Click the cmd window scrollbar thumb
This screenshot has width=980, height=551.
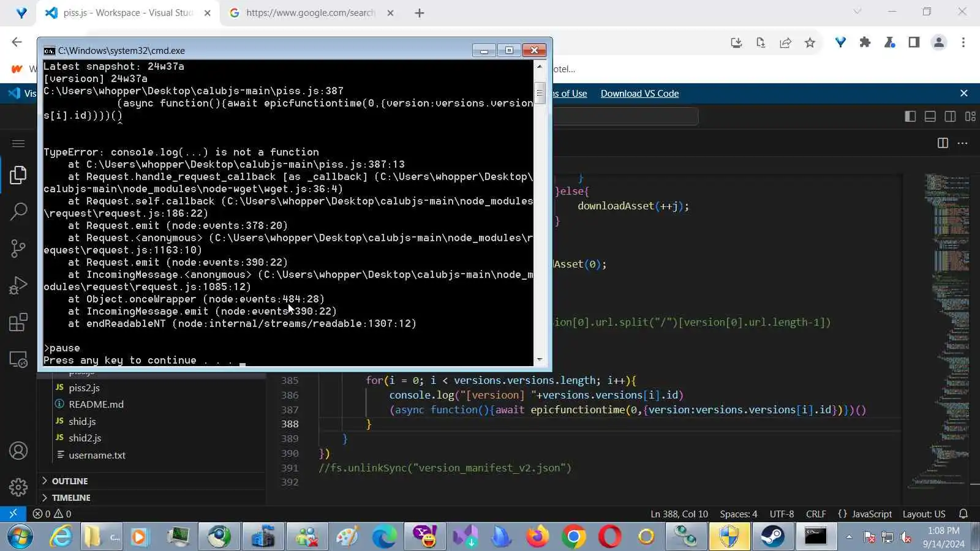point(540,94)
